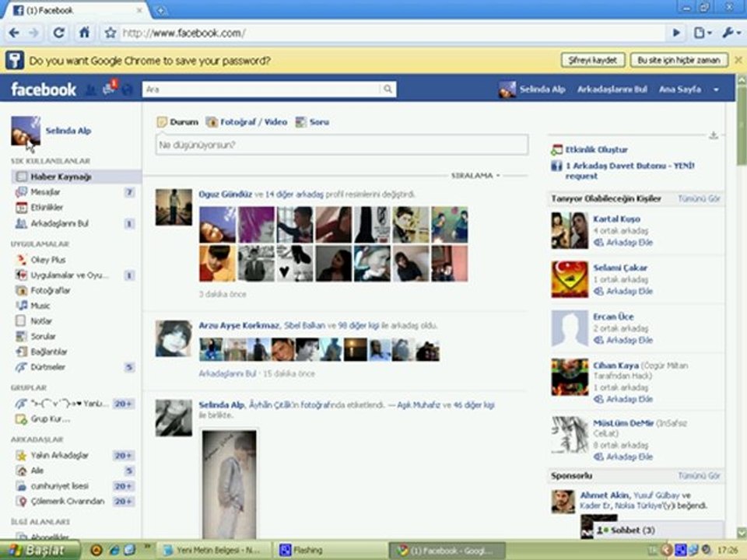Viewport: 747px width, 560px height.
Task: Click the Go arrow beside address bar
Action: coord(676,33)
